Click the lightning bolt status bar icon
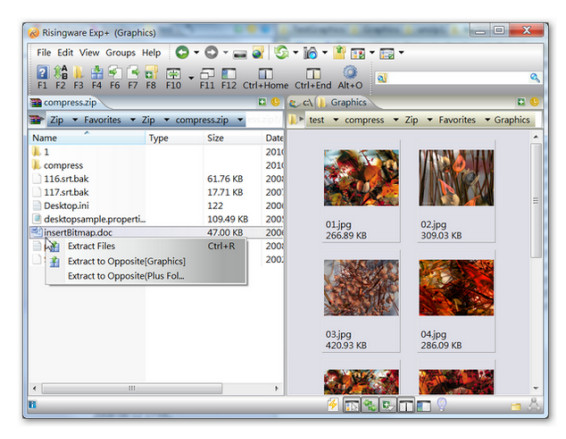This screenshot has height=439, width=566. tap(332, 405)
